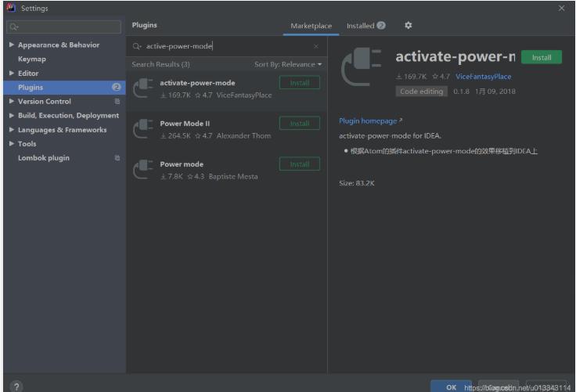Click the Power Mode II plugin icon

[143, 128]
